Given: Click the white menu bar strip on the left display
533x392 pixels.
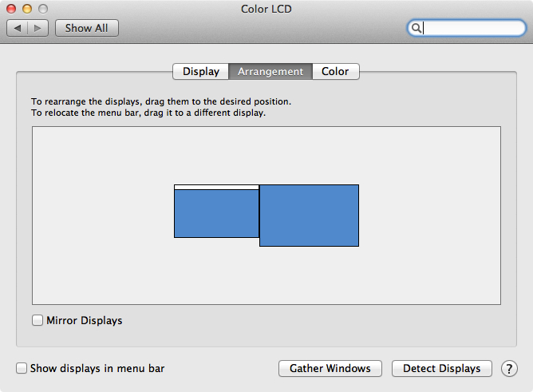Looking at the screenshot, I should click(x=216, y=187).
